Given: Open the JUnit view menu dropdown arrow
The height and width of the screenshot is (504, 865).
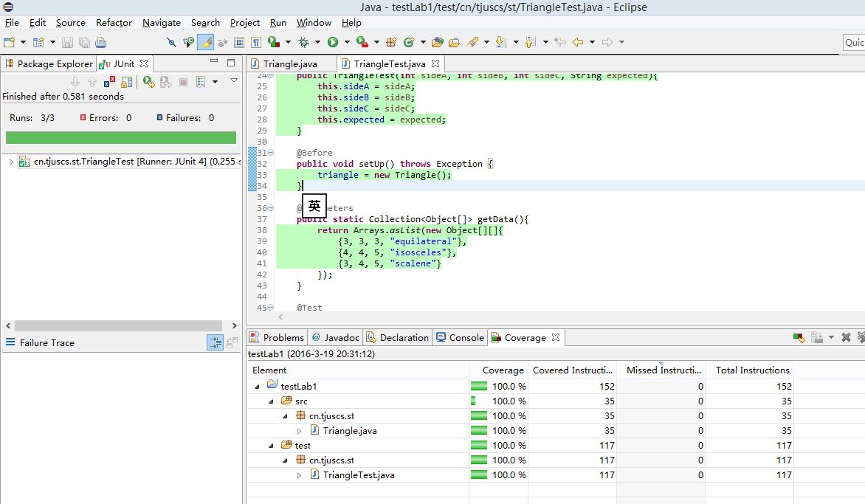Looking at the screenshot, I should tap(234, 80).
